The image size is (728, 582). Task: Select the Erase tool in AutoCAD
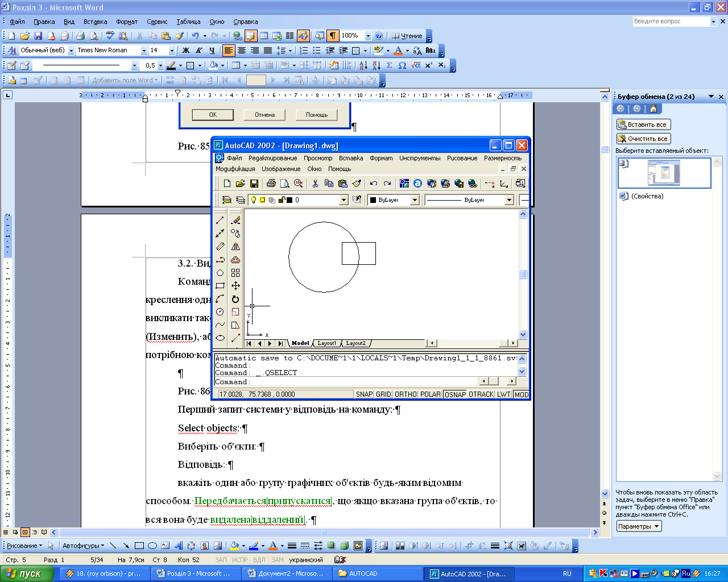pos(235,220)
